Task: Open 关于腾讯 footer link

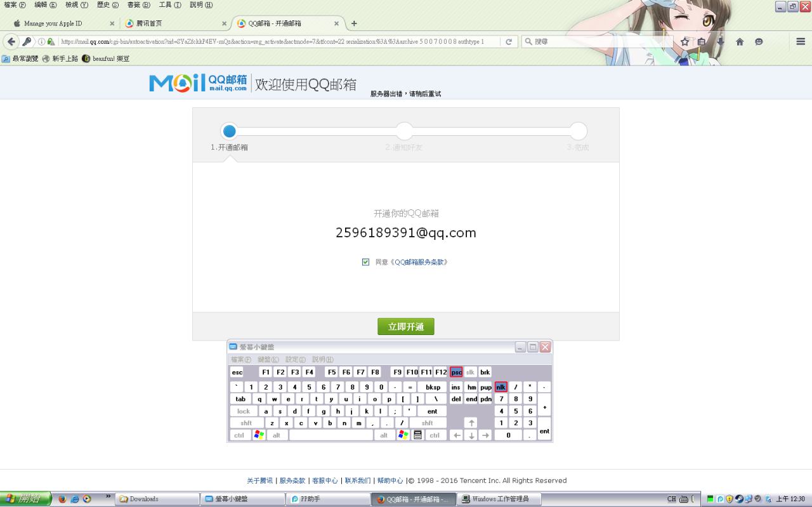Action: click(x=259, y=481)
